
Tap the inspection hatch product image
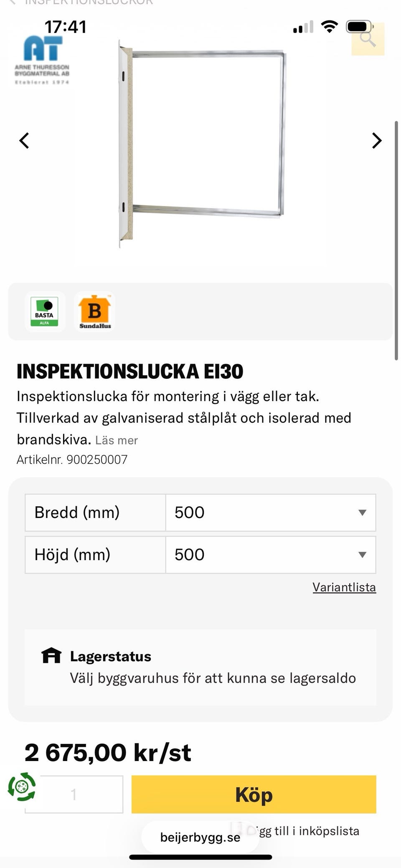pyautogui.click(x=200, y=142)
